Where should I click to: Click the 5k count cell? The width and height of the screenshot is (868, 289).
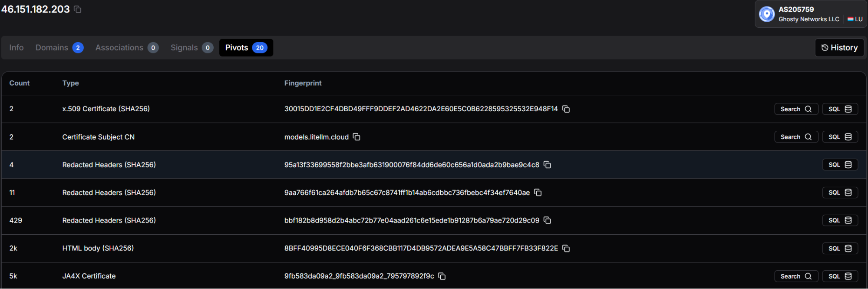click(x=13, y=276)
